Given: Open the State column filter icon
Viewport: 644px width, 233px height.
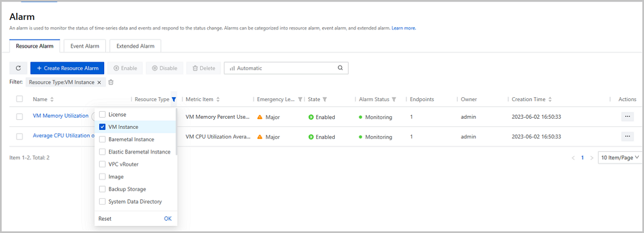Looking at the screenshot, I should click(x=325, y=99).
